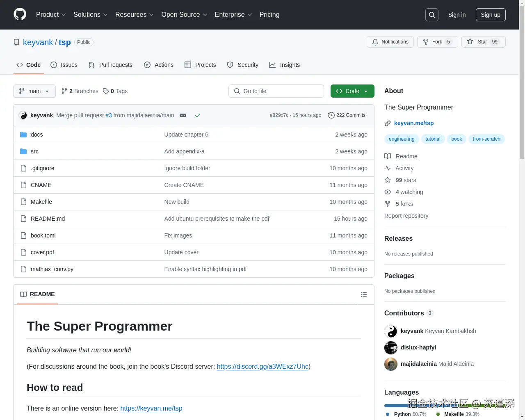Fork the tsp repository
525x420 pixels.
pos(437,42)
